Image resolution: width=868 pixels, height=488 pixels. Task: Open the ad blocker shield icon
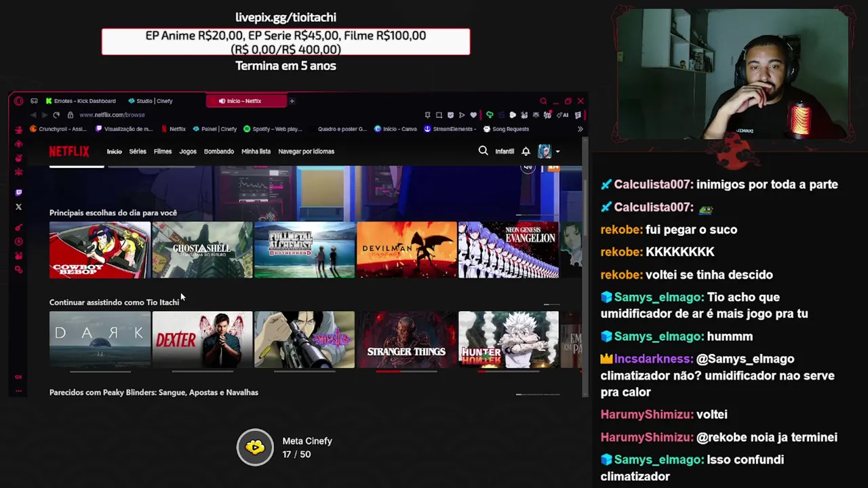tap(450, 115)
